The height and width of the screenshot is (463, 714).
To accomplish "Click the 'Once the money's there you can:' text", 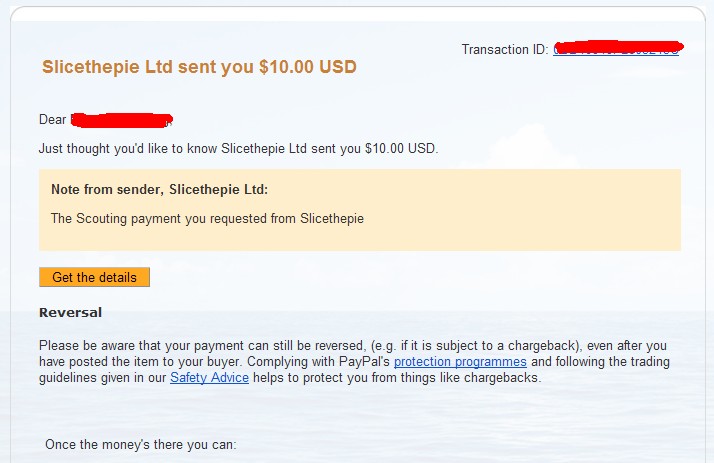I will (141, 444).
